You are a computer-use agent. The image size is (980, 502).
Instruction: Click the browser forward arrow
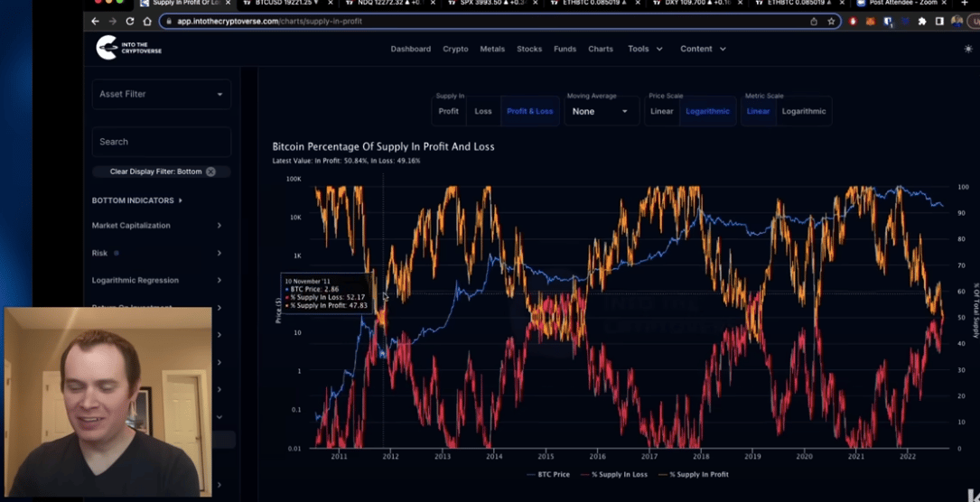pyautogui.click(x=112, y=22)
